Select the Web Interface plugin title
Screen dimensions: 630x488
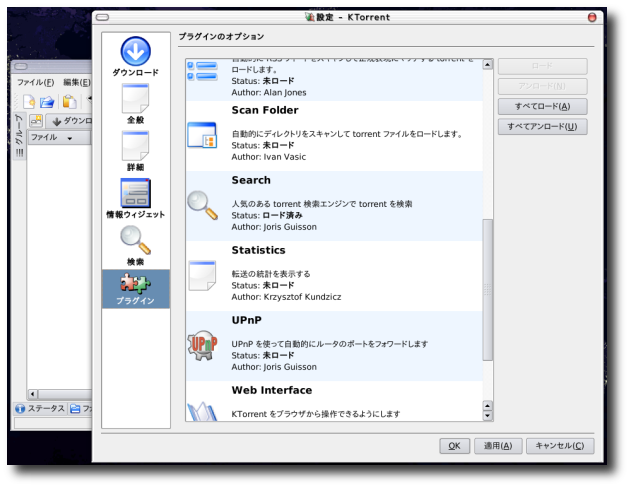coord(272,390)
